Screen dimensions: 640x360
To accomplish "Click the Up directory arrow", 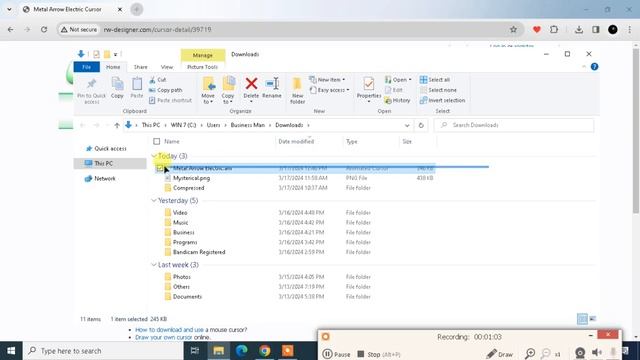I will click(117, 125).
